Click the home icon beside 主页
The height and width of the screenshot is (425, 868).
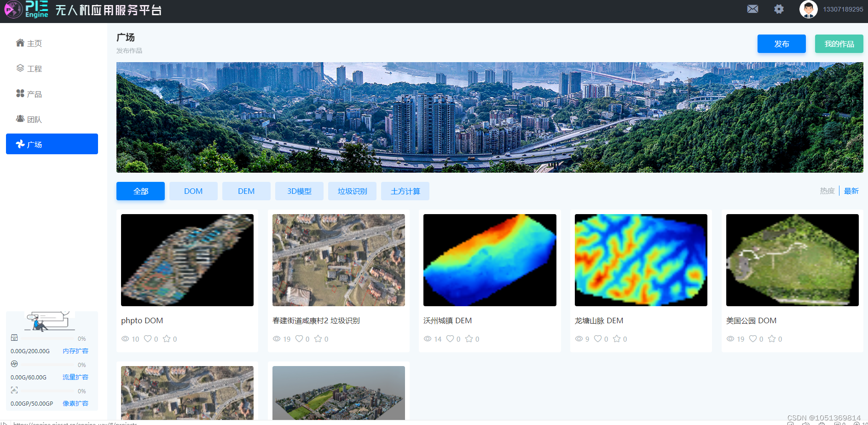[x=20, y=43]
